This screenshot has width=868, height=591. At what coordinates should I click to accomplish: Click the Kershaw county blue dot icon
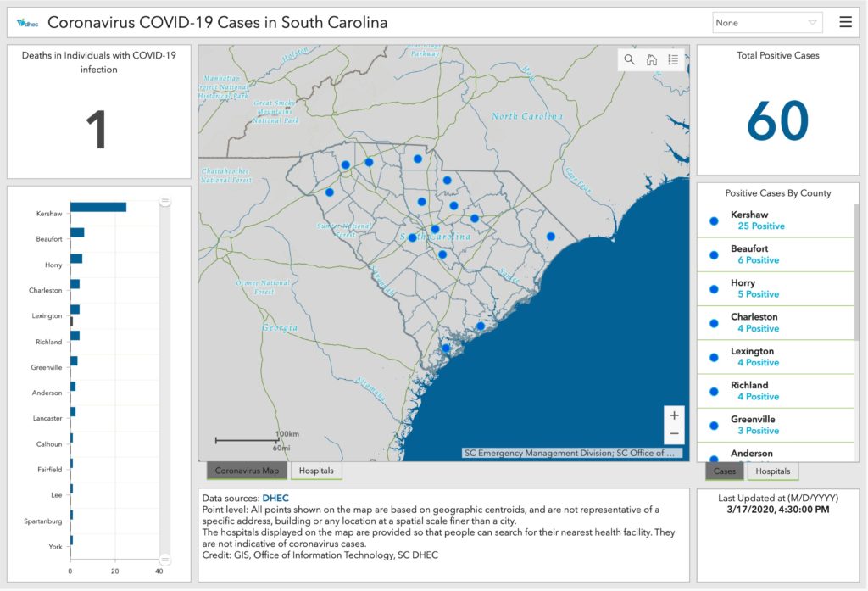(x=714, y=220)
